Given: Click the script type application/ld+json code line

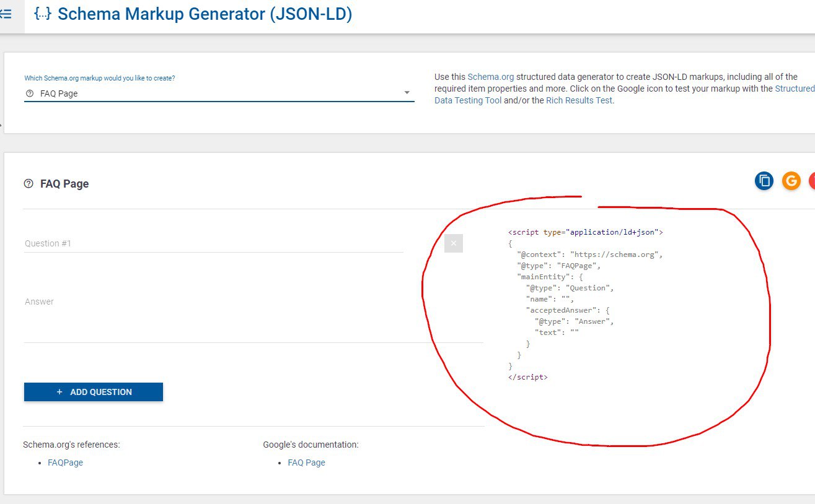Looking at the screenshot, I should [x=586, y=232].
